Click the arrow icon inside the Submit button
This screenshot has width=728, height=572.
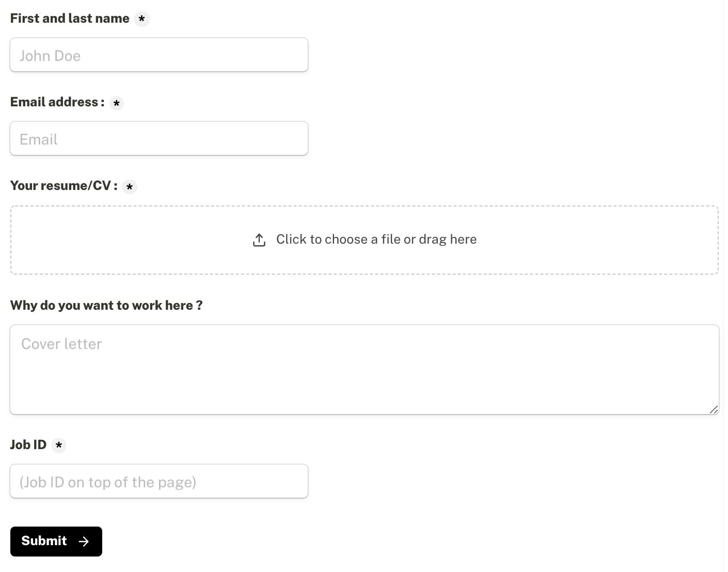(x=84, y=542)
